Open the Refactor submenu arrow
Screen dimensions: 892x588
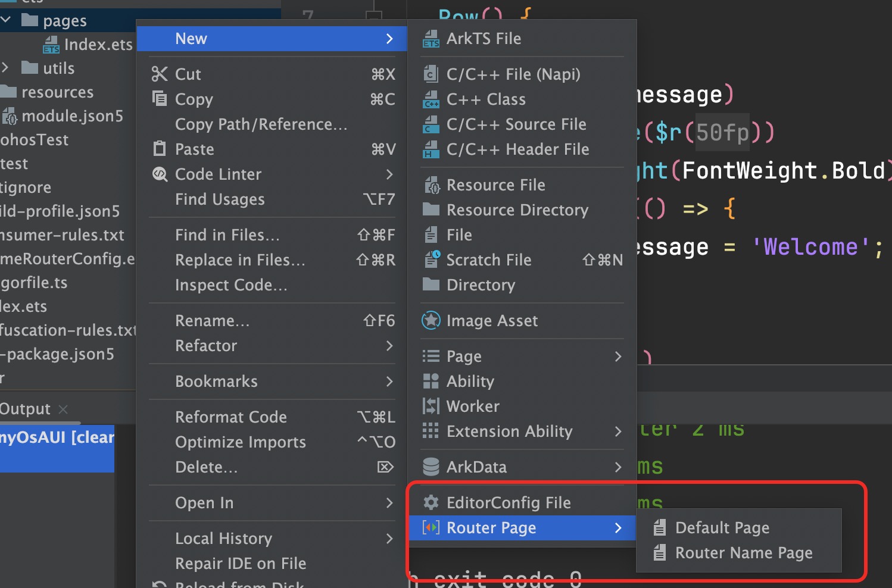tap(389, 346)
